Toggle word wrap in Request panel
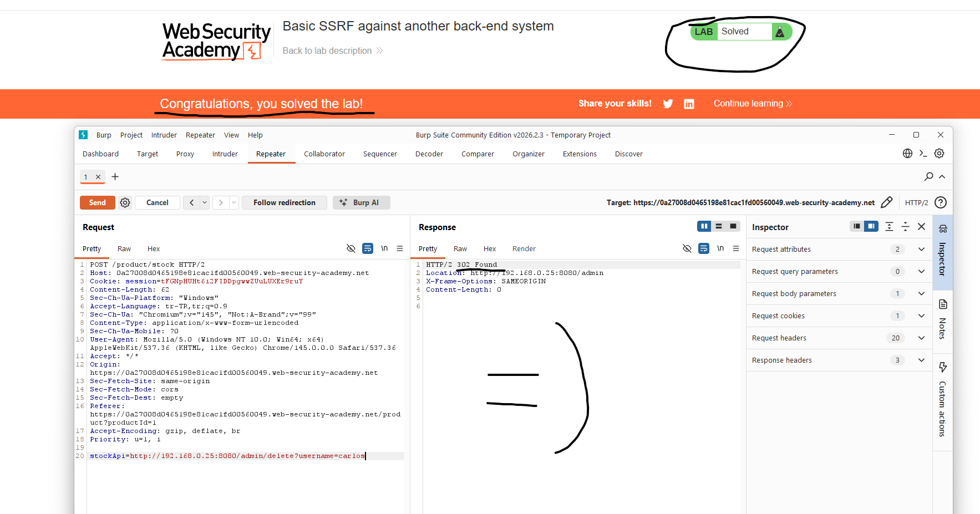Viewport: 980px width, 514px height. (368, 248)
